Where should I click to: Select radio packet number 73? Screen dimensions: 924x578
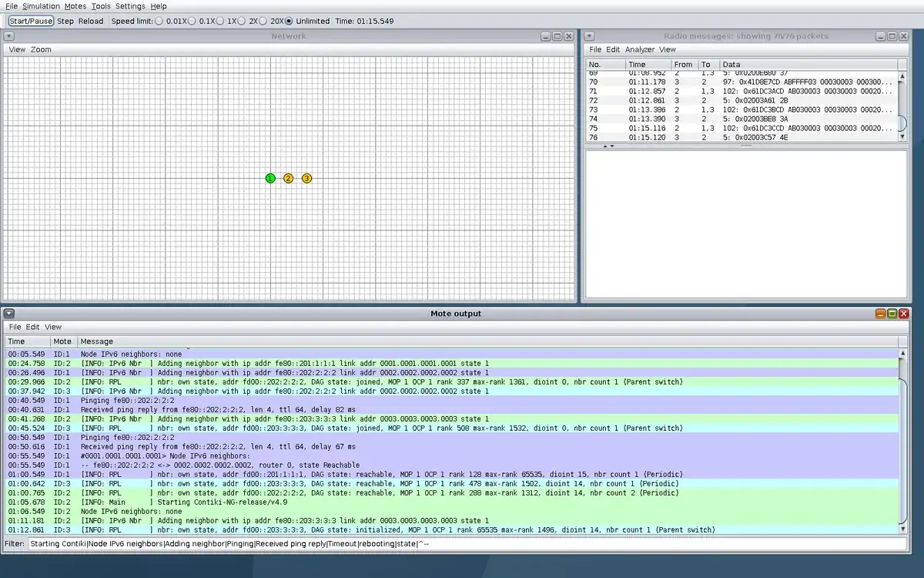point(742,109)
